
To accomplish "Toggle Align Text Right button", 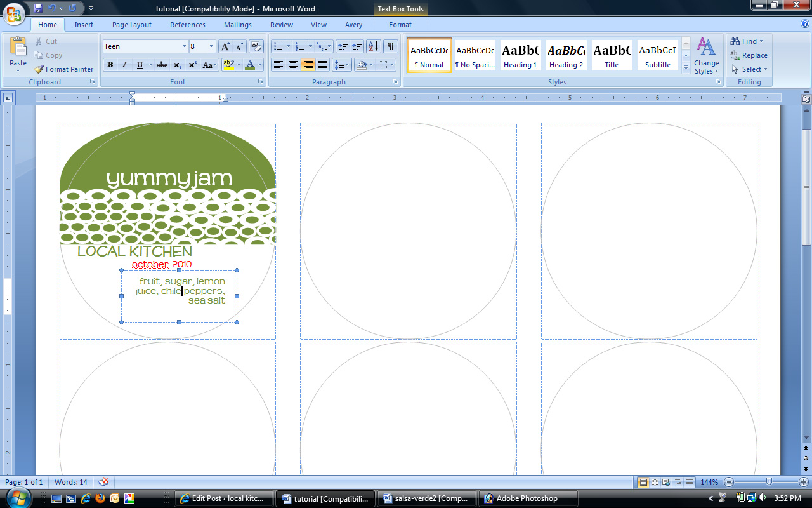I will pos(308,65).
